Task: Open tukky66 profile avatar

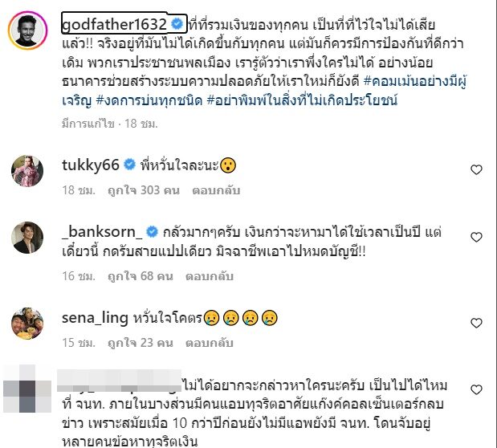Action: (27, 171)
